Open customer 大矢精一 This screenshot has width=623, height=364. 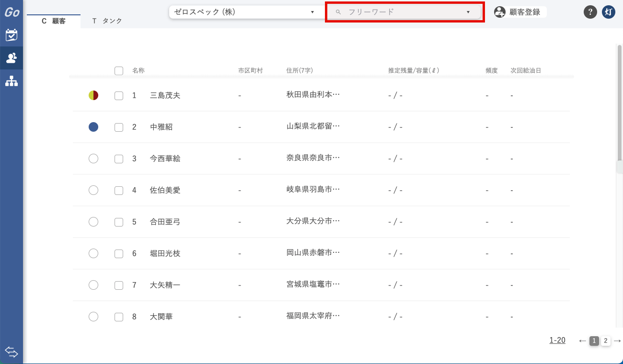pos(165,285)
